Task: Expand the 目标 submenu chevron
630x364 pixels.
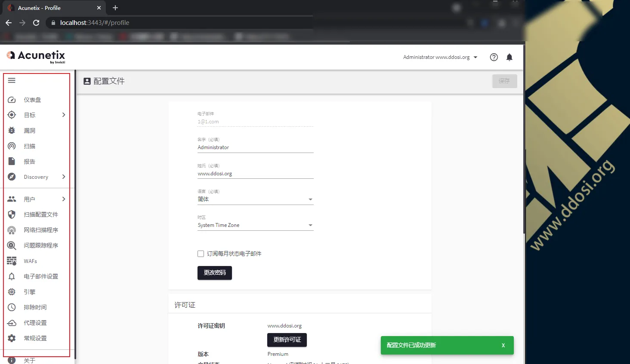Action: (x=64, y=115)
